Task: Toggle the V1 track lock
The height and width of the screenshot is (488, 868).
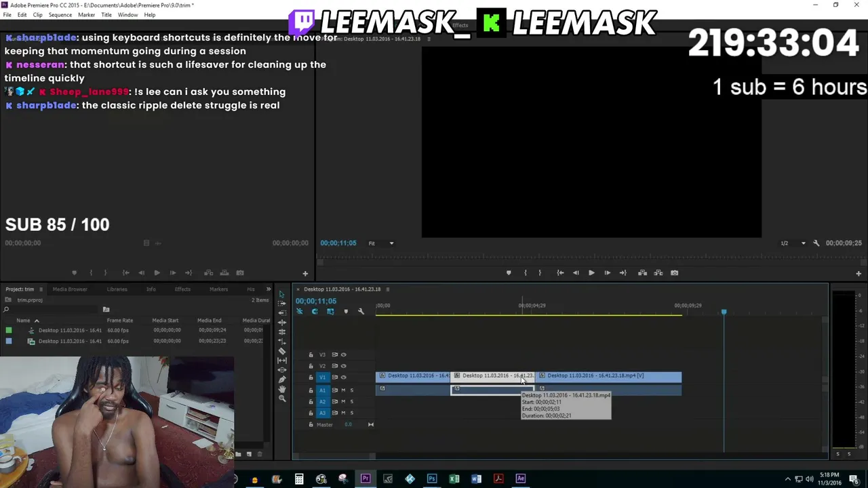Action: pyautogui.click(x=311, y=377)
